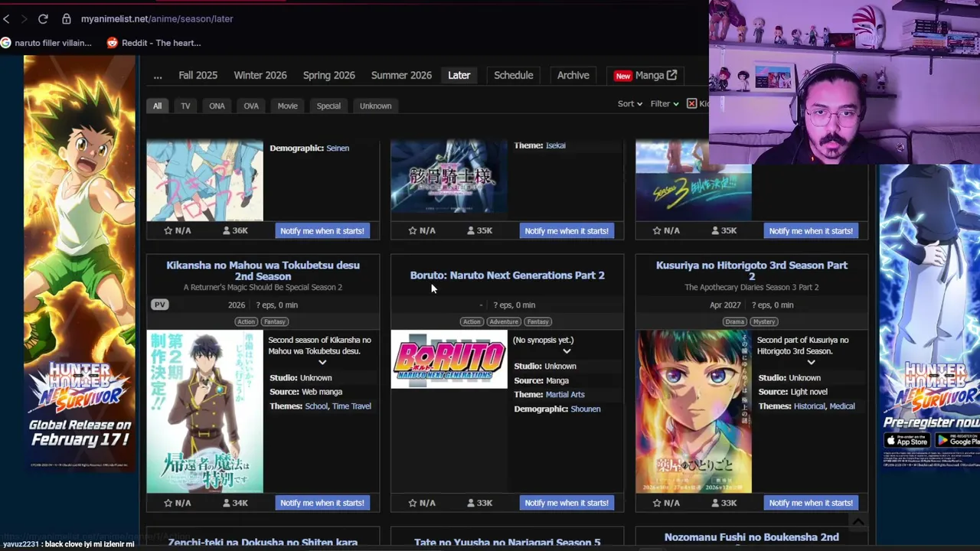The width and height of the screenshot is (980, 551).
Task: Open the Filter dropdown
Action: [665, 103]
